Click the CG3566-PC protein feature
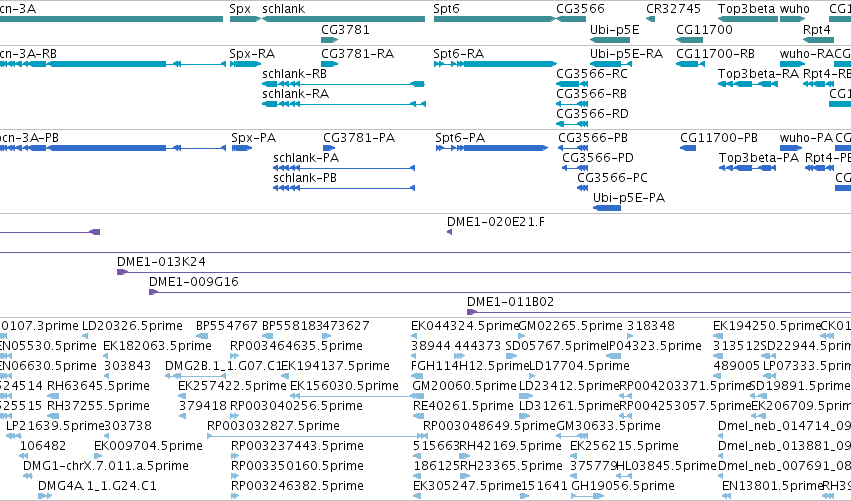Image resolution: width=851 pixels, height=501 pixels. click(x=582, y=188)
